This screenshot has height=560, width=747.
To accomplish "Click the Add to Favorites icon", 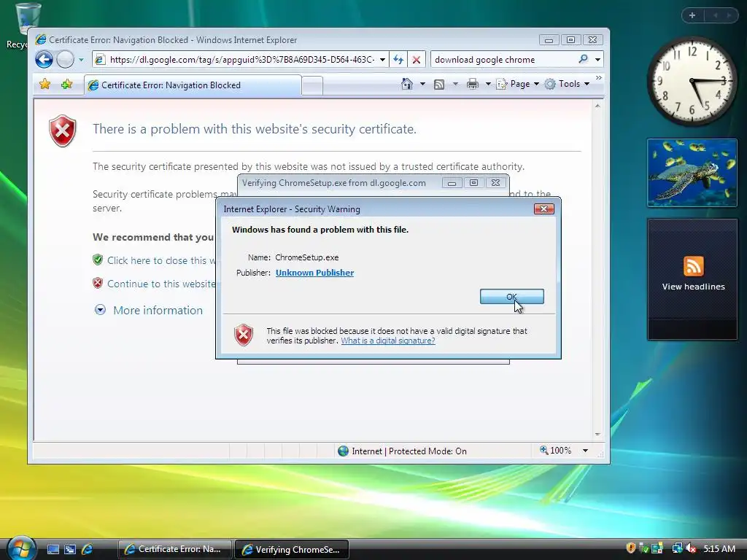I will (x=66, y=85).
